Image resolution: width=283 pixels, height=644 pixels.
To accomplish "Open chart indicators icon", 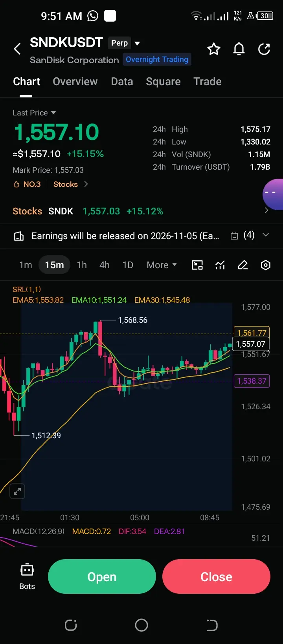I will [220, 265].
